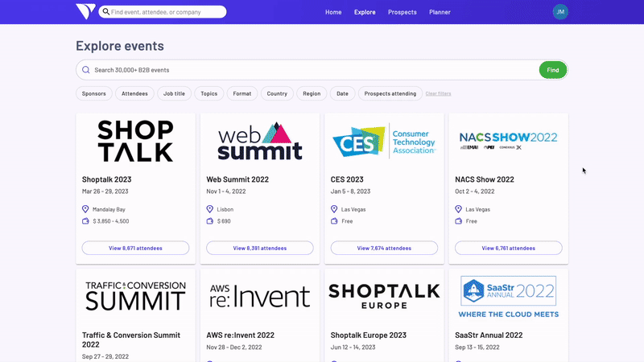Image resolution: width=644 pixels, height=362 pixels.
Task: Click View 8,871 attendees button
Action: [x=135, y=248]
